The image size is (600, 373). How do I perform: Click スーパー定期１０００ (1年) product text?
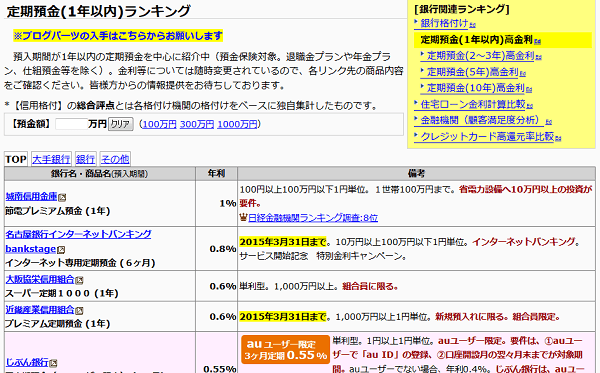pyautogui.click(x=62, y=293)
